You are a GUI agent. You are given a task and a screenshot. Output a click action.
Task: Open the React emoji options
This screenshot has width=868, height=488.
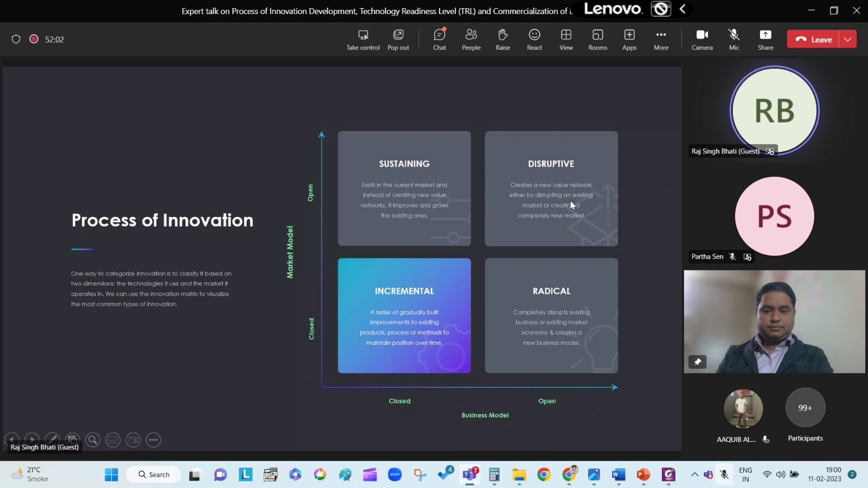[x=534, y=40]
